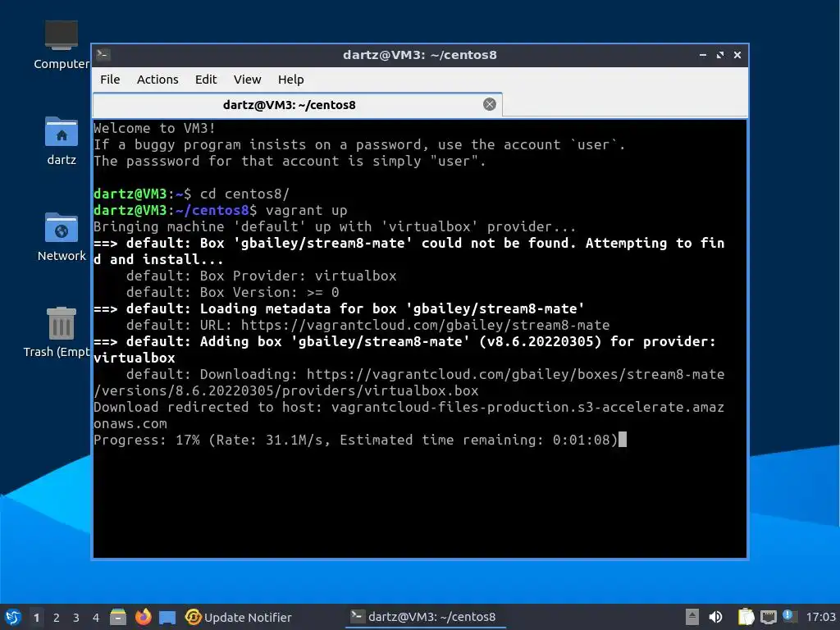
Task: Minimize the terminal window
Action: 703,55
